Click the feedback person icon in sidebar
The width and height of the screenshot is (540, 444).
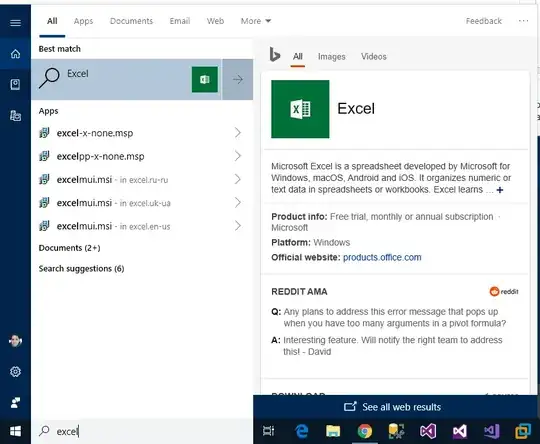[15, 402]
